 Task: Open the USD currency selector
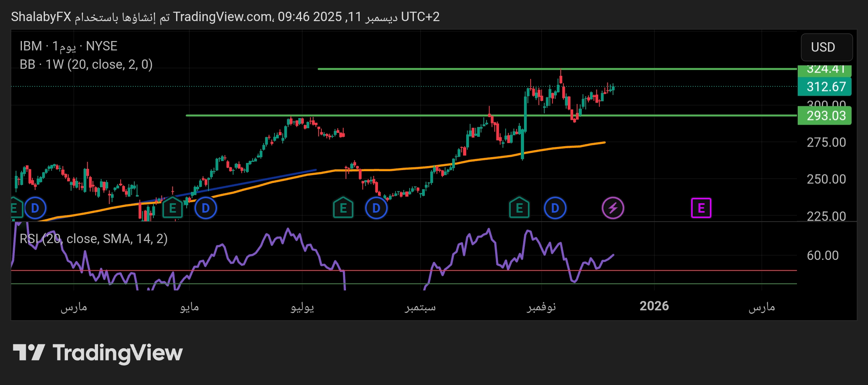826,47
